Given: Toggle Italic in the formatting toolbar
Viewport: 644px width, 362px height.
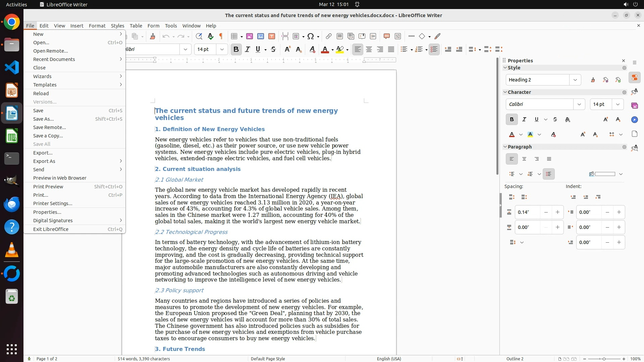Looking at the screenshot, I should pos(248,49).
